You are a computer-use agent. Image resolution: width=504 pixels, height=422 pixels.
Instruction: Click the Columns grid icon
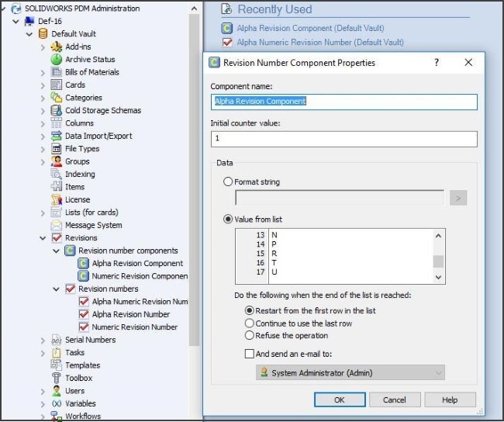pyautogui.click(x=57, y=123)
